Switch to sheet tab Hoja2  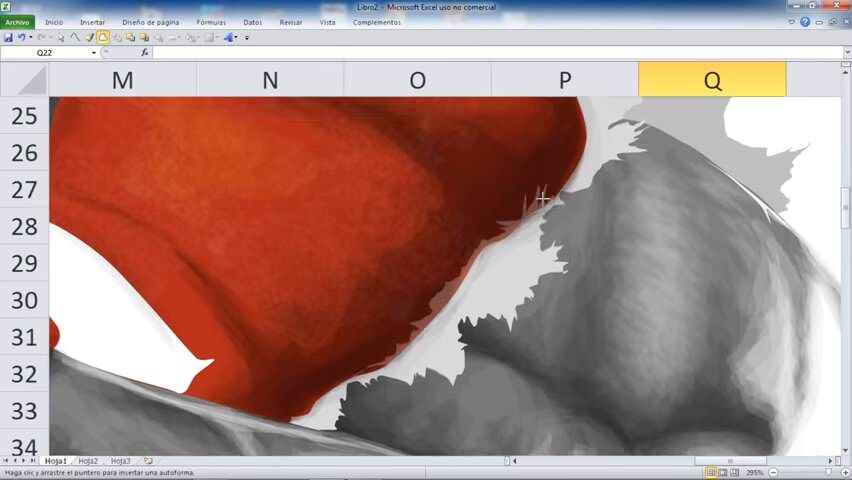point(88,460)
